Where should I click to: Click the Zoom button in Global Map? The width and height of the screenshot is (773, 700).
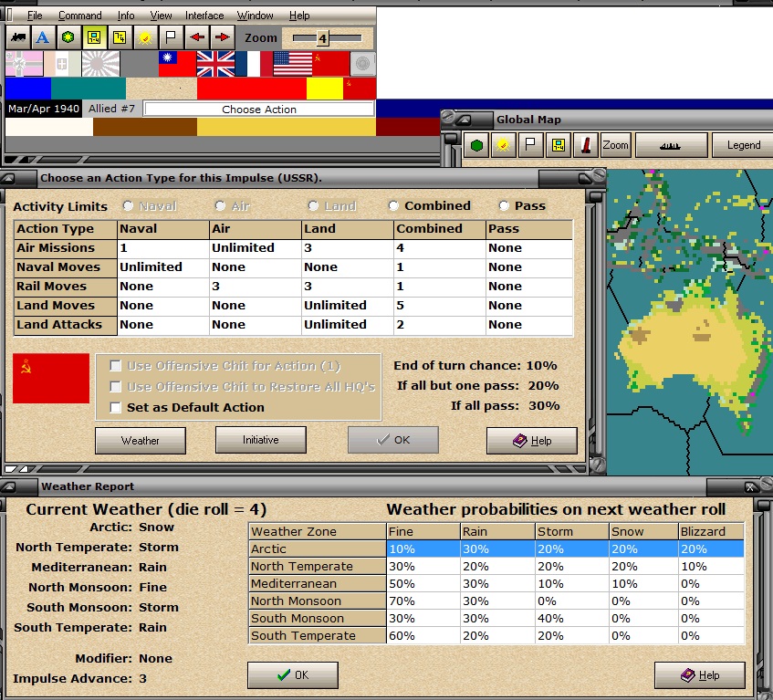click(616, 145)
